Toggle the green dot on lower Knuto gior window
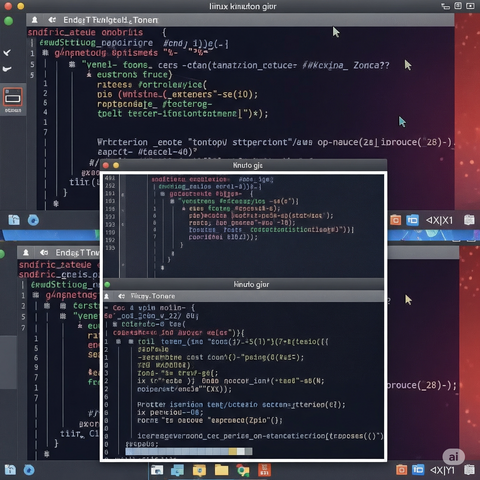The width and height of the screenshot is (480, 480). click(x=107, y=285)
